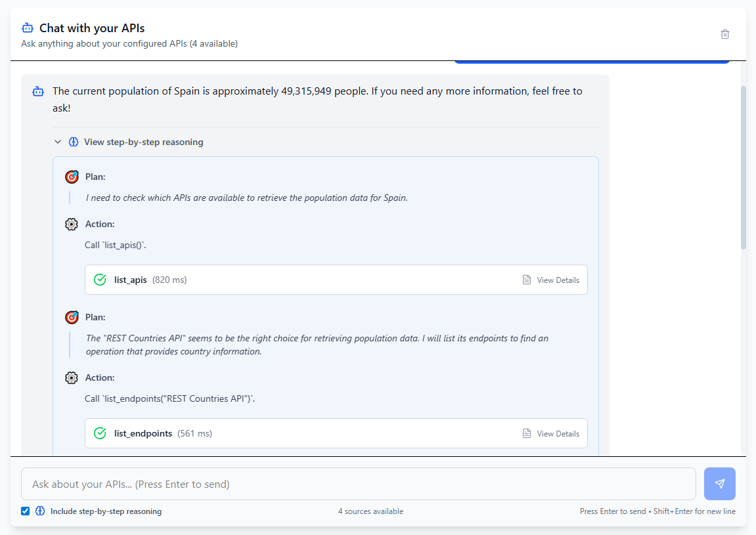Image resolution: width=756 pixels, height=535 pixels.
Task: Uncheck Include step-by-step reasoning checkbox
Action: [x=26, y=511]
